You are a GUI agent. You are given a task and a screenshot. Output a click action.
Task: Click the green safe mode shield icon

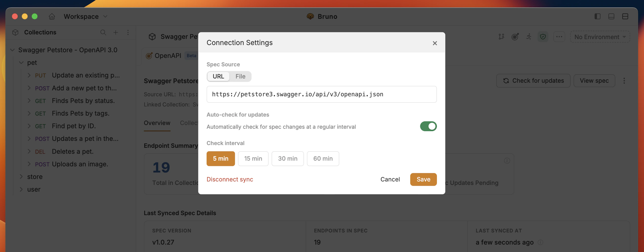click(543, 37)
